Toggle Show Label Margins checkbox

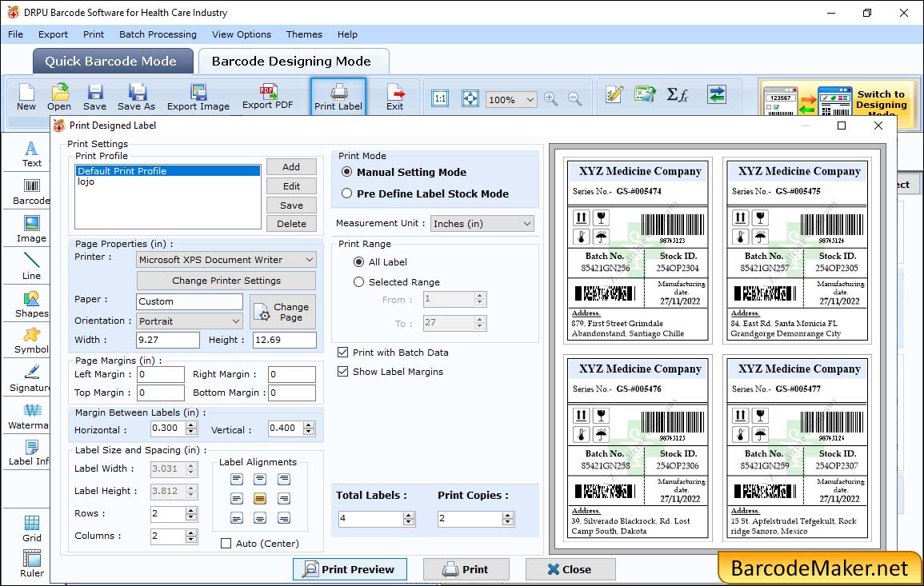click(x=342, y=372)
